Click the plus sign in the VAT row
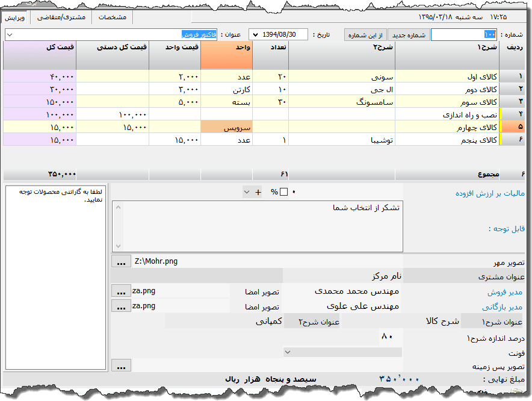532x401 pixels. click(259, 192)
